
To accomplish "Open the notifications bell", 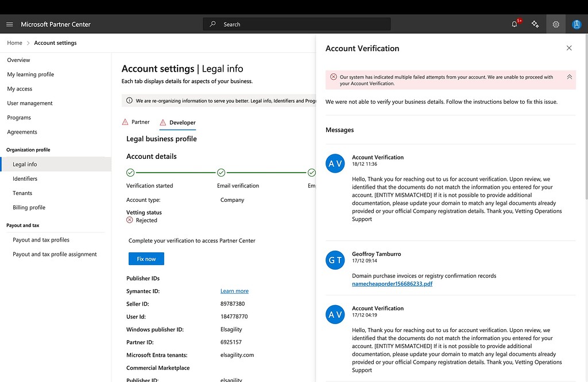I will (x=514, y=24).
